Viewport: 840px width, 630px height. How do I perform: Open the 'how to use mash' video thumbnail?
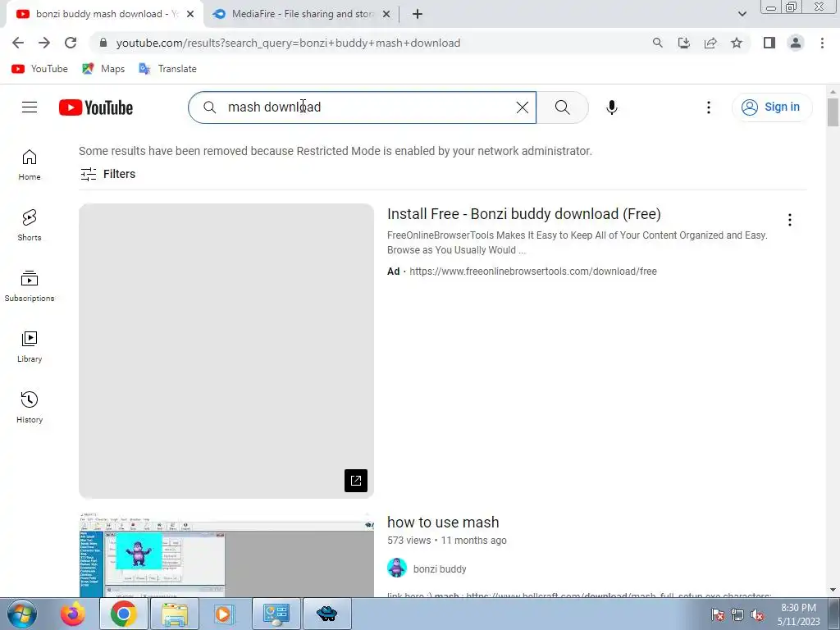(x=226, y=555)
